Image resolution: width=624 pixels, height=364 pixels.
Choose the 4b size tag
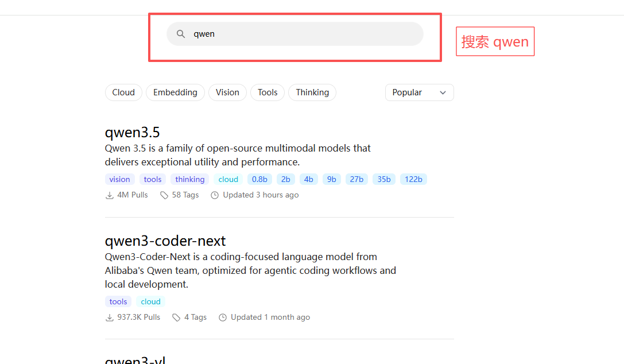click(x=309, y=179)
